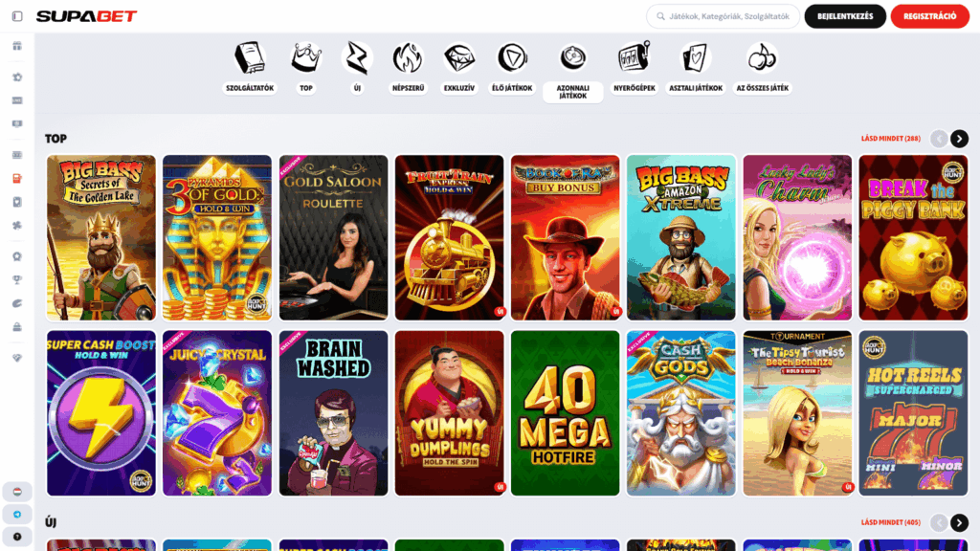Focus the game search field

pyautogui.click(x=724, y=16)
